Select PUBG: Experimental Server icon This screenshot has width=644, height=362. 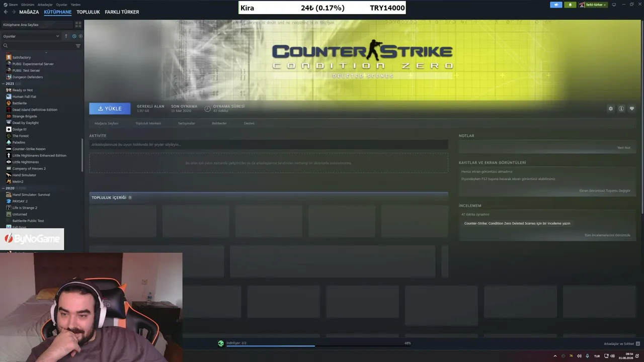(x=9, y=64)
